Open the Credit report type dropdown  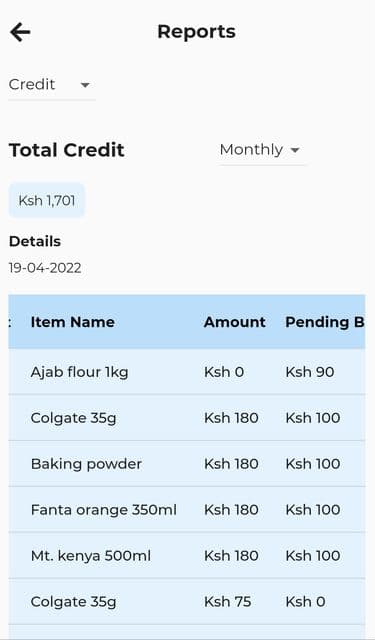pos(52,85)
